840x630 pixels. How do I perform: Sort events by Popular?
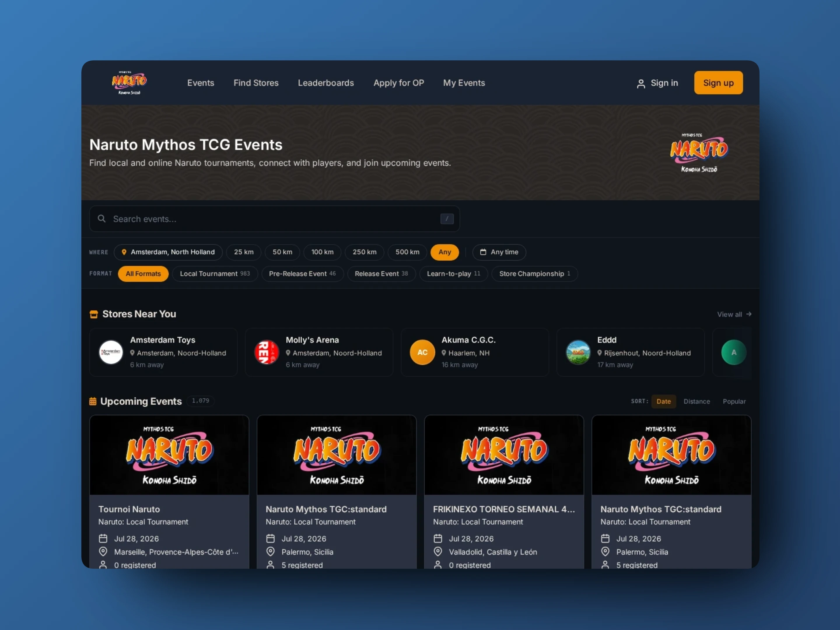coord(734,401)
